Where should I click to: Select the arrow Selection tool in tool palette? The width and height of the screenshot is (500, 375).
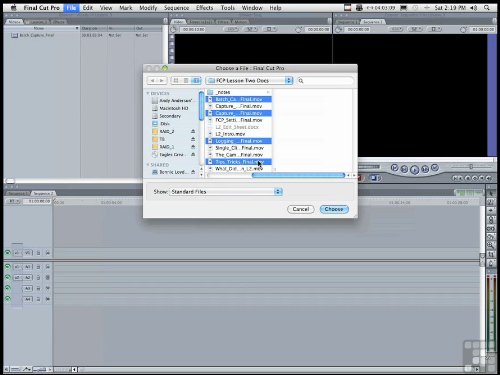491,193
